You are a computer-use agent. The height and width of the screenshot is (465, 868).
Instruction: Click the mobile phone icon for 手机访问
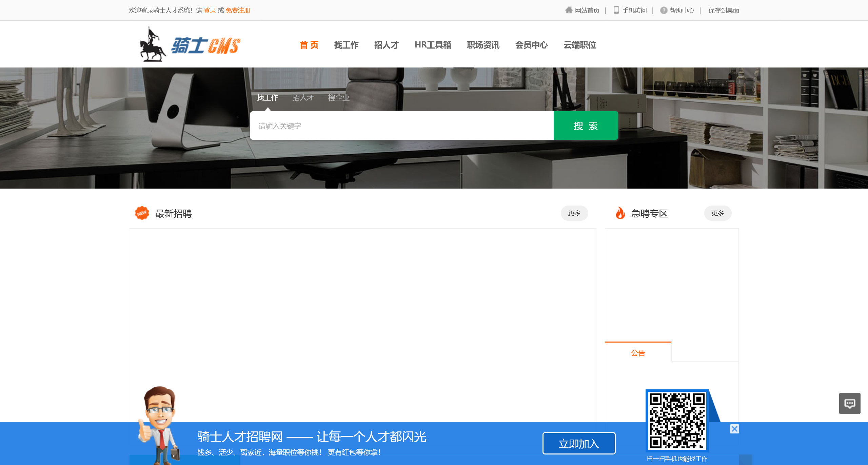pyautogui.click(x=616, y=10)
